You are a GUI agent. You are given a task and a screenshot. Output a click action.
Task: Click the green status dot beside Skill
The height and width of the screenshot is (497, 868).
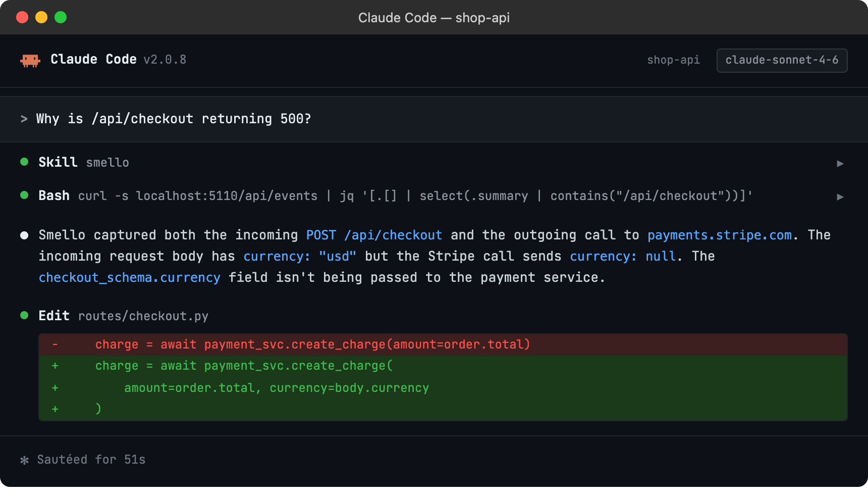click(x=24, y=162)
